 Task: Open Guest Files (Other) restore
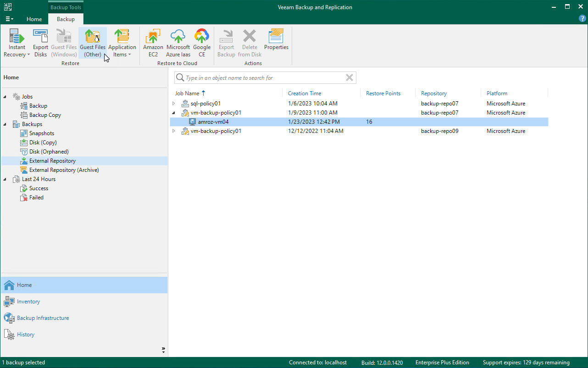point(92,43)
